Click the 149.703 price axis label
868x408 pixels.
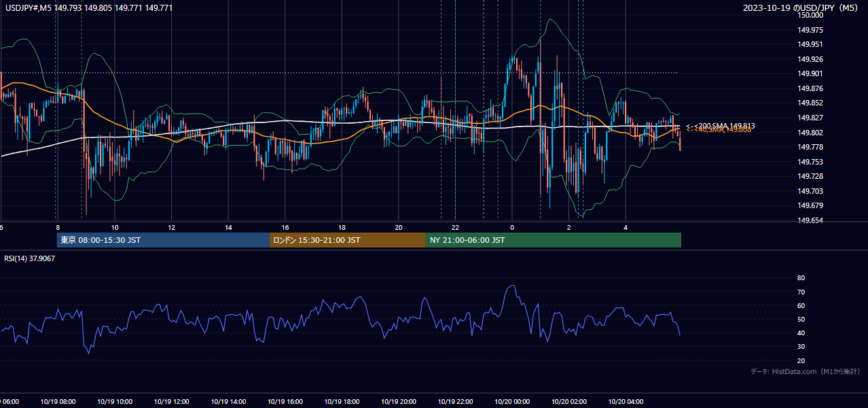click(x=810, y=191)
